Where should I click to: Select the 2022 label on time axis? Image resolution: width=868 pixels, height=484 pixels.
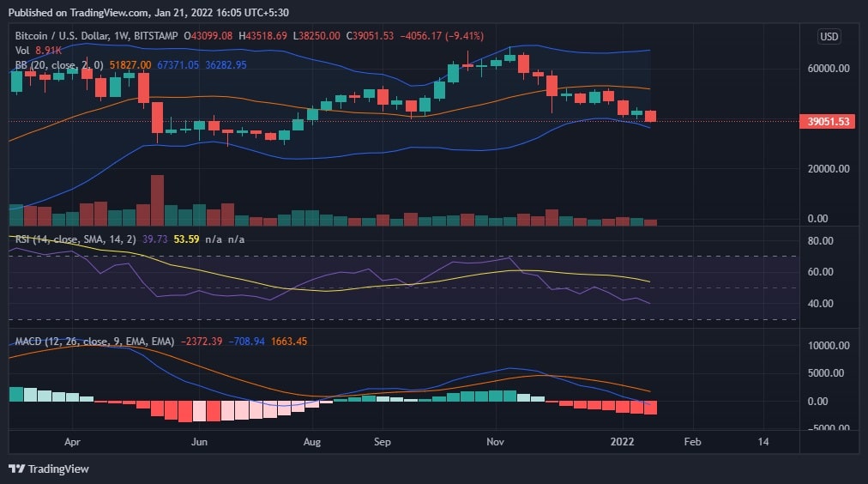pyautogui.click(x=622, y=442)
